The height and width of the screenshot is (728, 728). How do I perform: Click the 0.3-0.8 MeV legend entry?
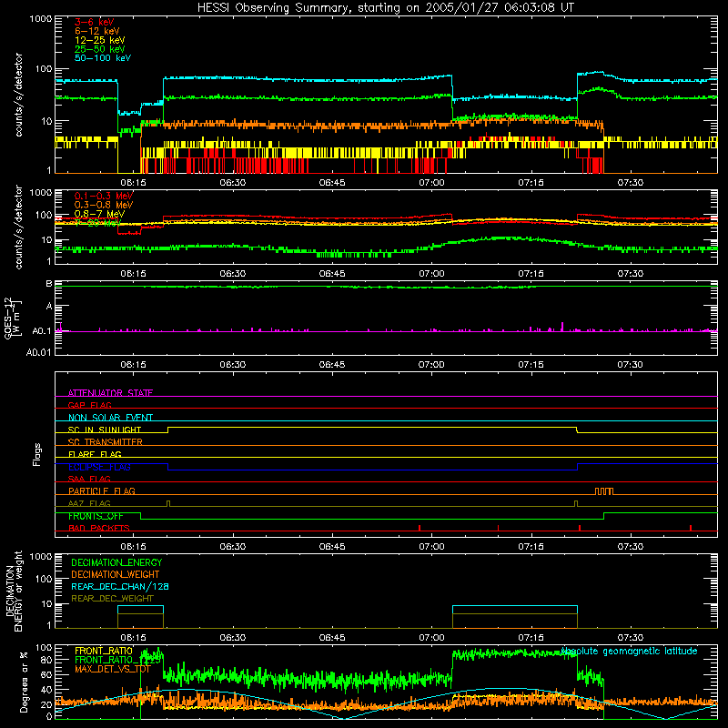pos(104,205)
